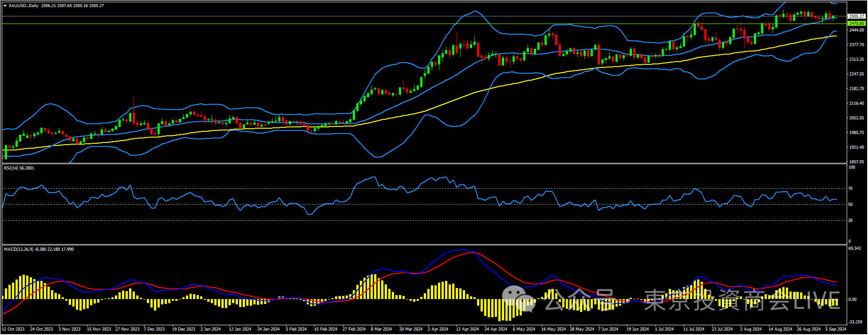Click the OHLC values 2506.21 2507.65 2505.16 2505.27
Image resolution: width=868 pixels, height=335 pixels.
pos(72,6)
